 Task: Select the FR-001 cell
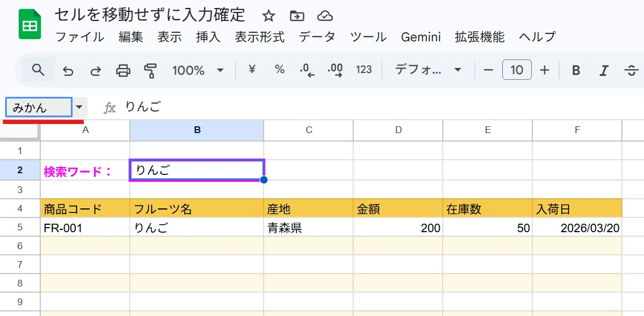pyautogui.click(x=85, y=228)
